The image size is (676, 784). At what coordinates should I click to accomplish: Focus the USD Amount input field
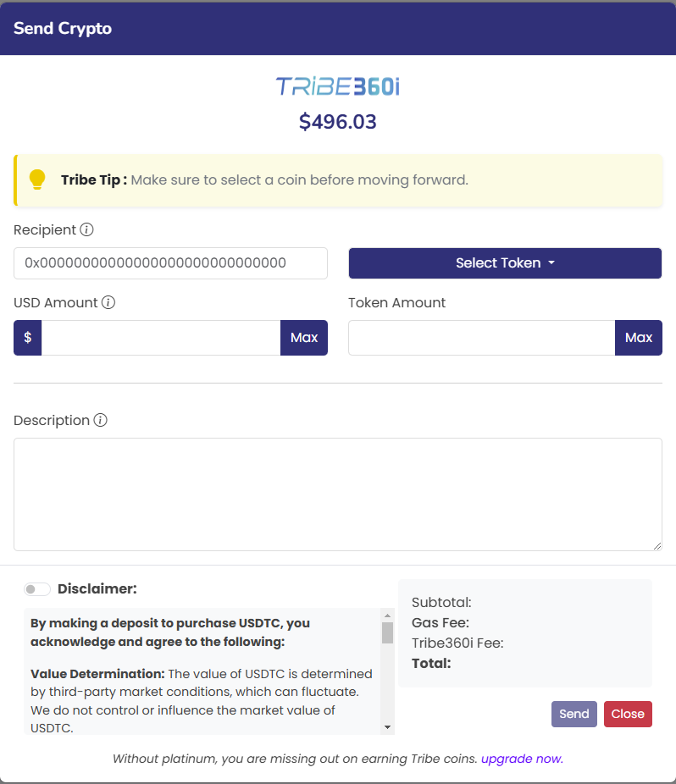tap(161, 338)
